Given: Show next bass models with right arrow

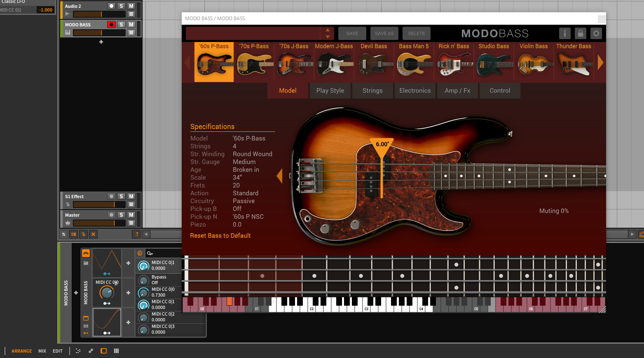Looking at the screenshot, I should coord(600,62).
